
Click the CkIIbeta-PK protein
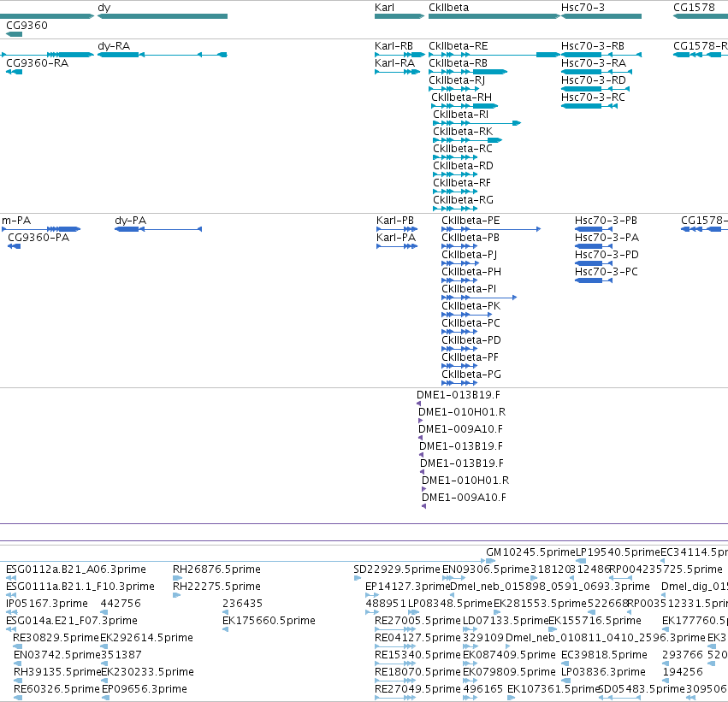pyautogui.click(x=471, y=306)
